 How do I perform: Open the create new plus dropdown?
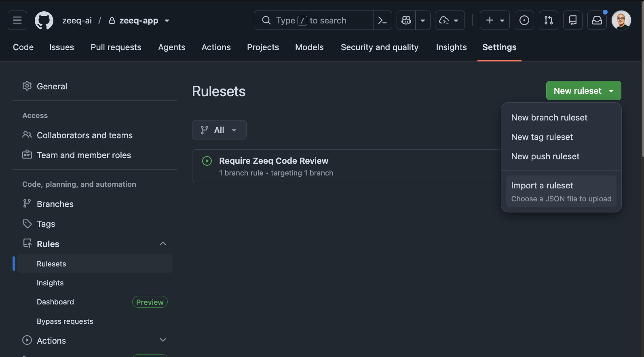[495, 20]
